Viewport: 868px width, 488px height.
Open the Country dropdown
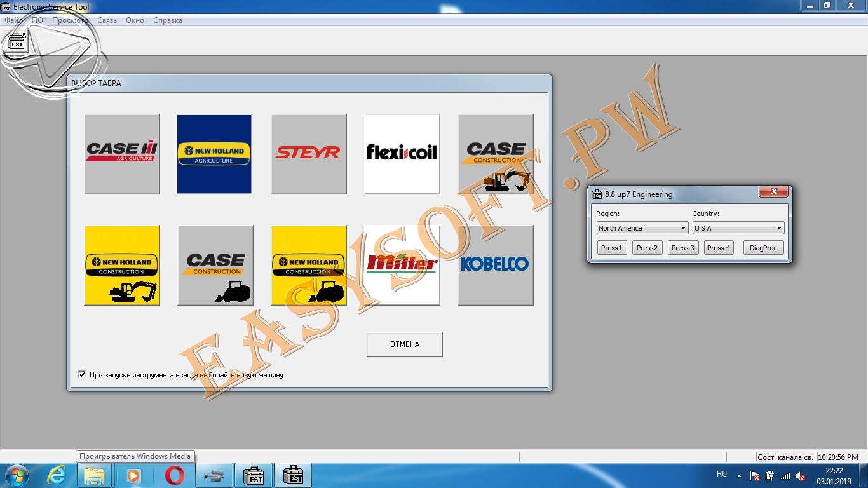pyautogui.click(x=738, y=228)
